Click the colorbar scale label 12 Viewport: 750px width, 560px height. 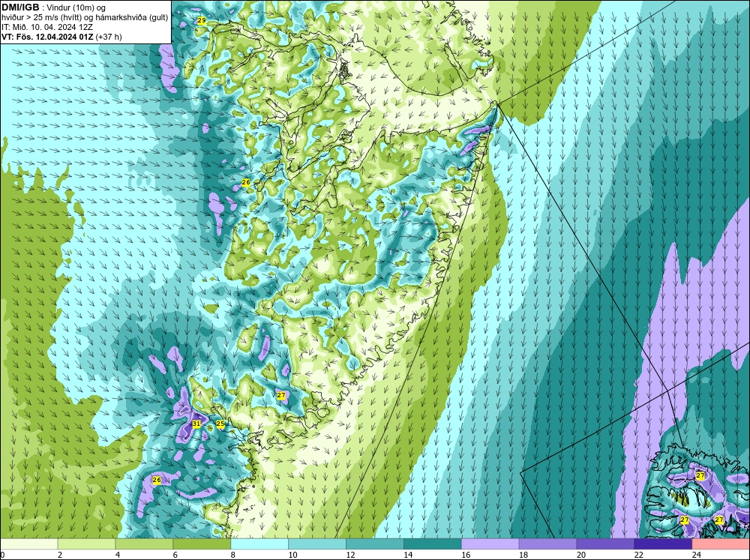tap(350, 555)
